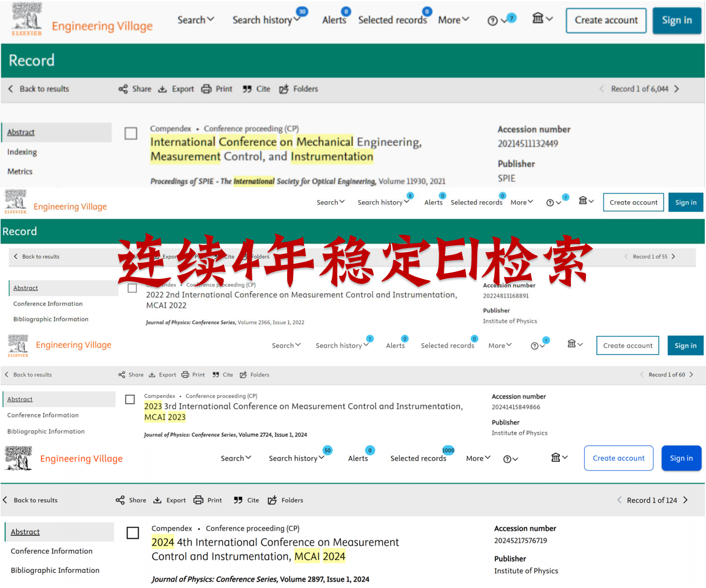Go to next record after Record 1 of 124
The width and height of the screenshot is (706, 588).
(x=686, y=500)
